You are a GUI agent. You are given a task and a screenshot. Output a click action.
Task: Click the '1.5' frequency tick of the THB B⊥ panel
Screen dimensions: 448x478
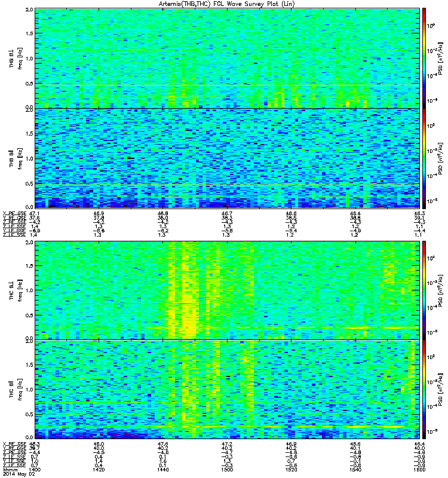(29, 33)
